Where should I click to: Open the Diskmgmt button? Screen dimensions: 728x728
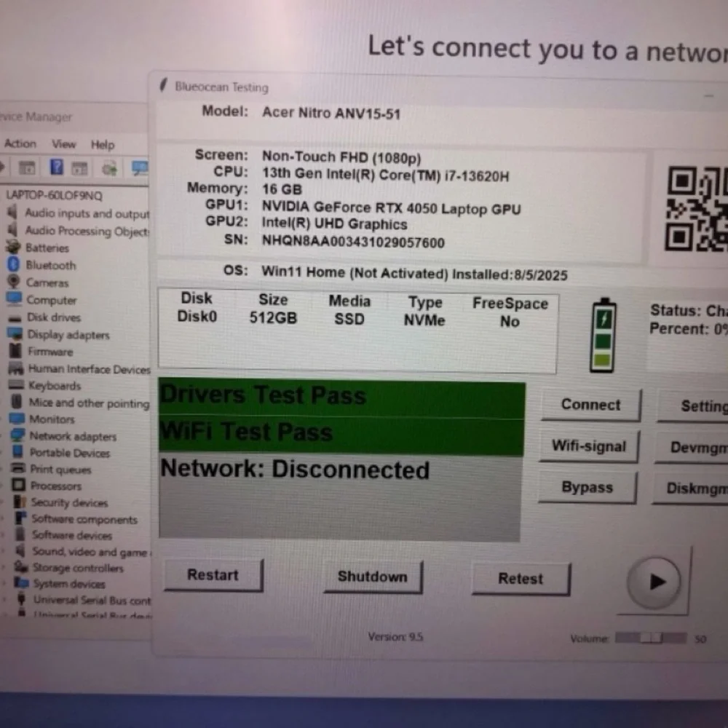pos(691,488)
